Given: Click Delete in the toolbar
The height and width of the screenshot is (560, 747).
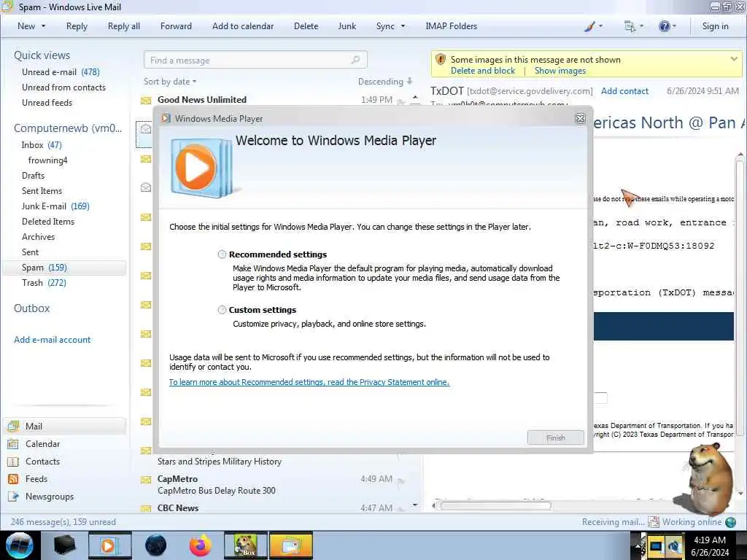Looking at the screenshot, I should 306,26.
